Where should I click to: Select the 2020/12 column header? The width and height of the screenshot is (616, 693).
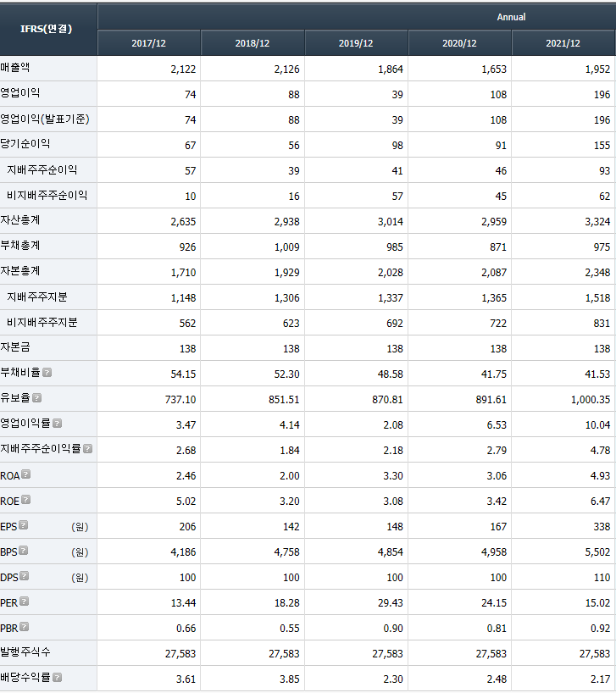[459, 43]
